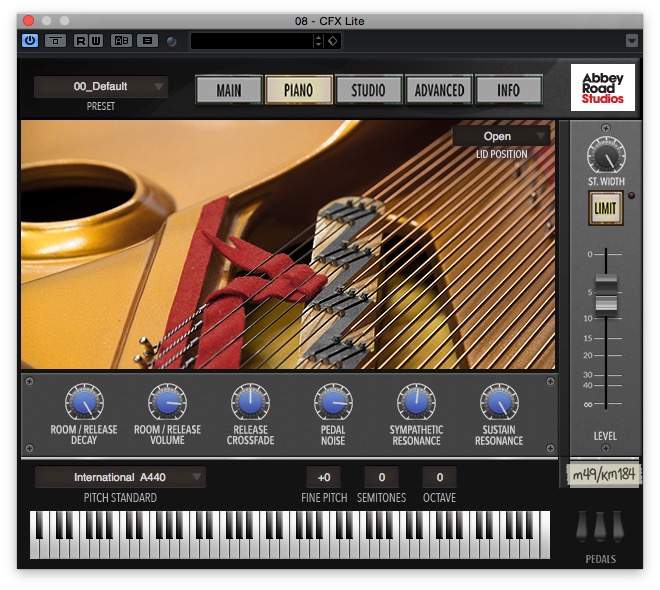Click the m49/km184 microphone label

click(603, 475)
